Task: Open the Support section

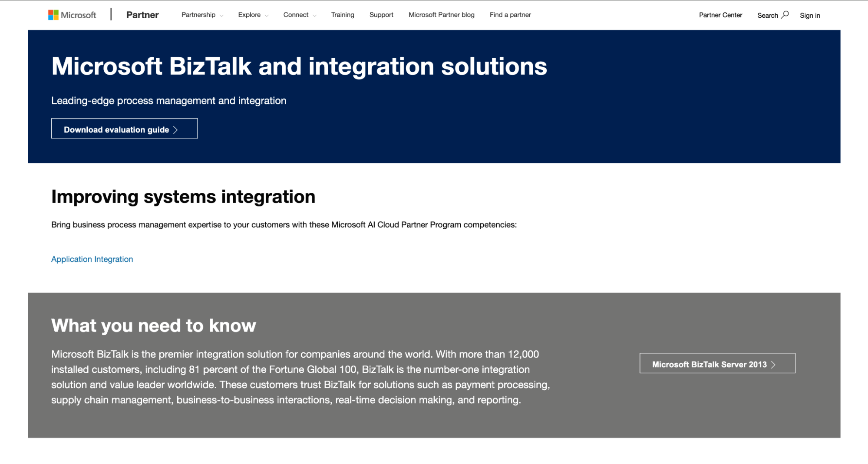Action: [x=381, y=14]
